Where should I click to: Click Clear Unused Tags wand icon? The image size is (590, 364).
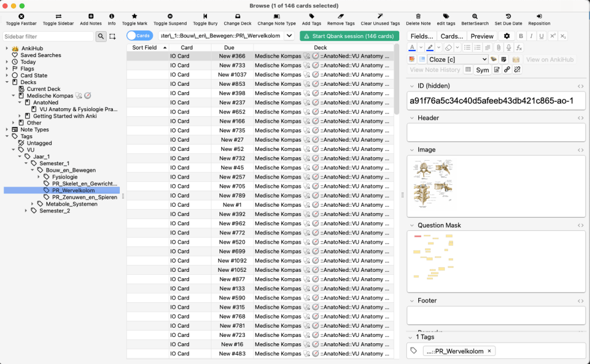point(380,16)
